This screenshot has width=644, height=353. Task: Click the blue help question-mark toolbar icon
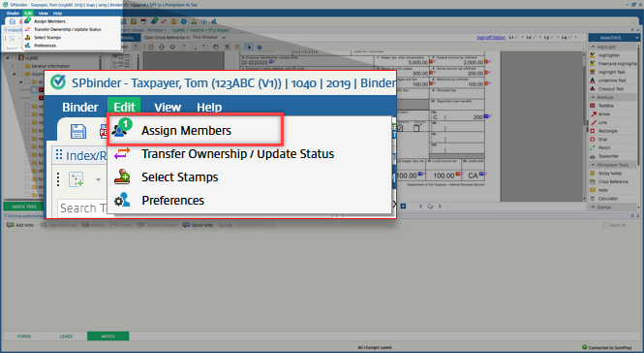click(x=184, y=21)
